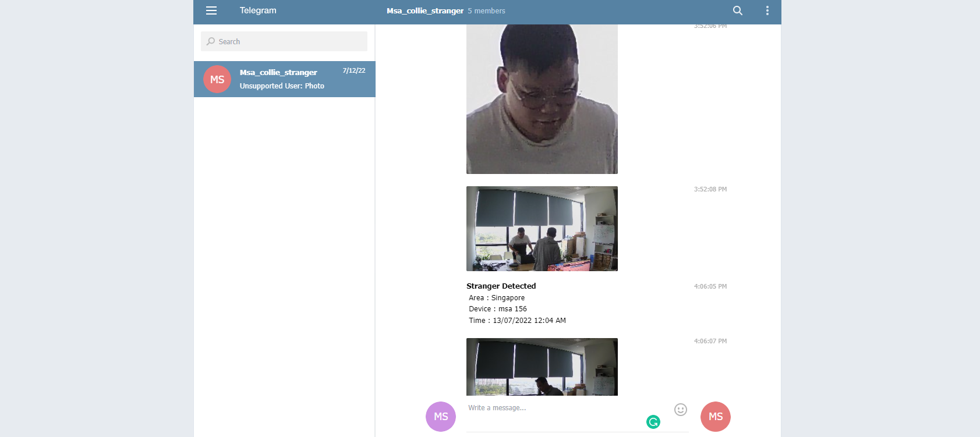This screenshot has height=437, width=980.
Task: Click the 3:52:08 PM timestamp
Action: point(710,189)
